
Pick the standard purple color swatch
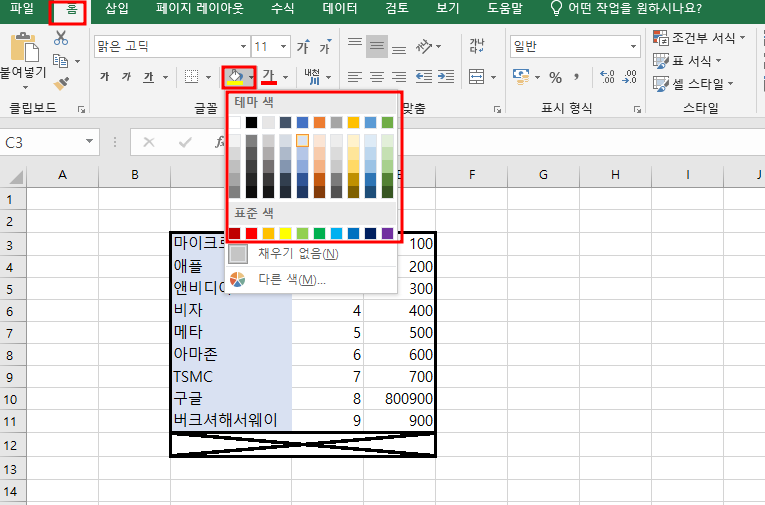tap(387, 233)
